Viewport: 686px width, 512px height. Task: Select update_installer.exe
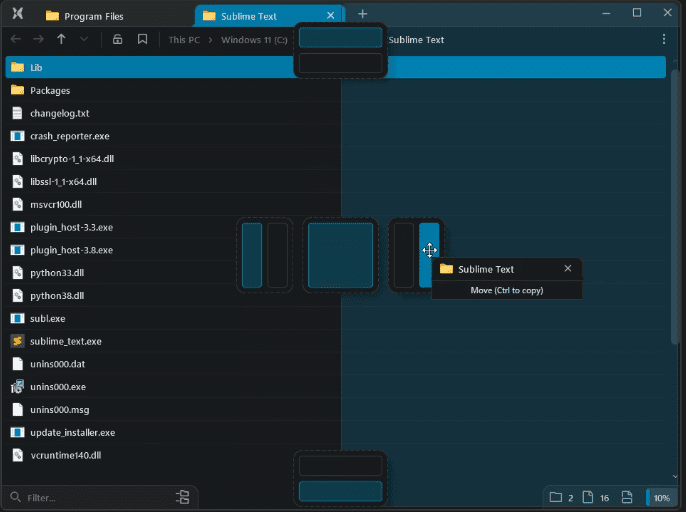[336, 432]
